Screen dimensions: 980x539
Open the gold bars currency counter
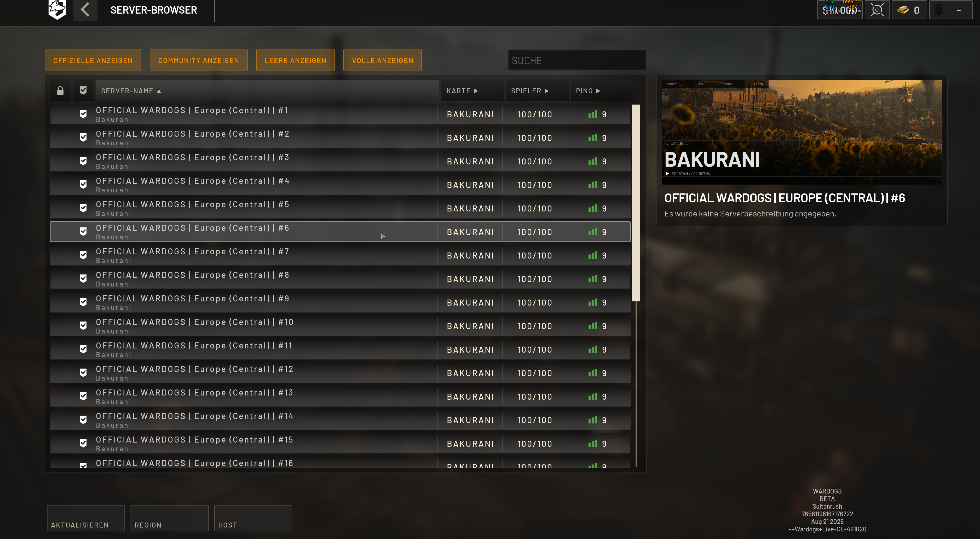pos(909,10)
